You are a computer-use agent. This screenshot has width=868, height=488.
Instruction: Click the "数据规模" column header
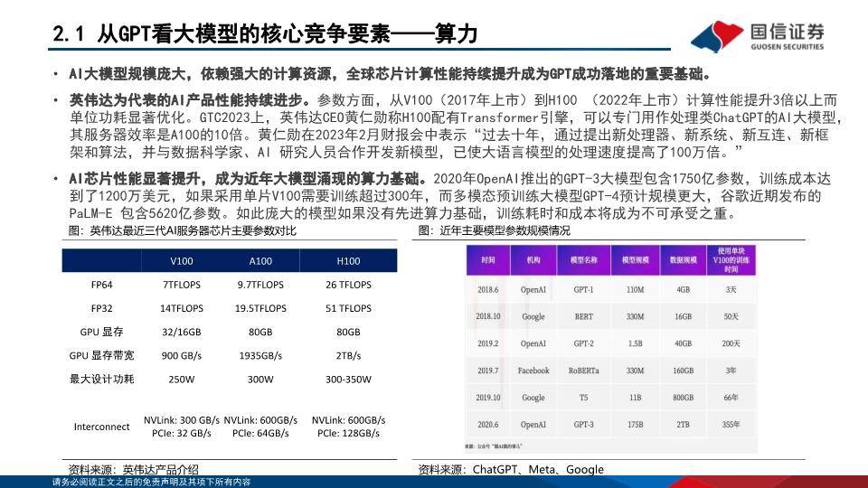pos(684,260)
